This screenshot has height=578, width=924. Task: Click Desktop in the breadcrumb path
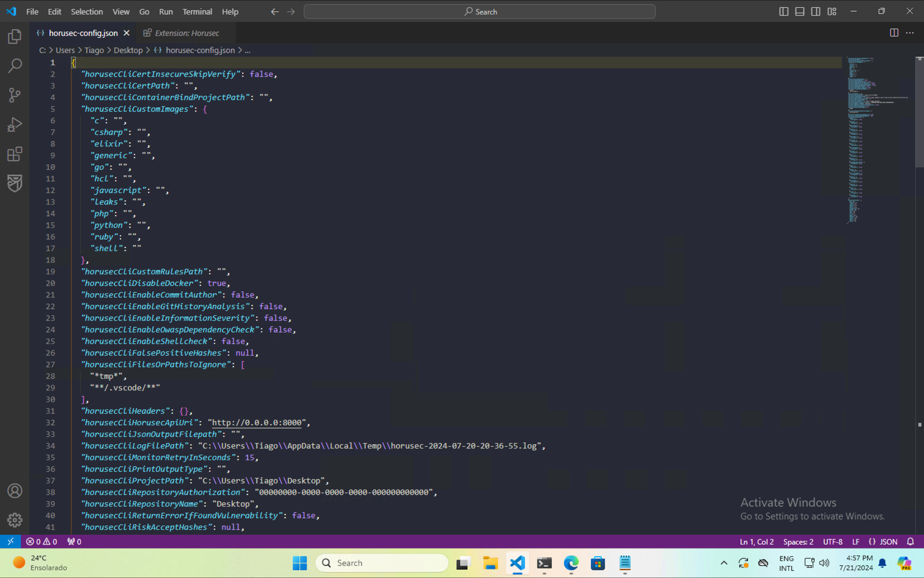128,50
